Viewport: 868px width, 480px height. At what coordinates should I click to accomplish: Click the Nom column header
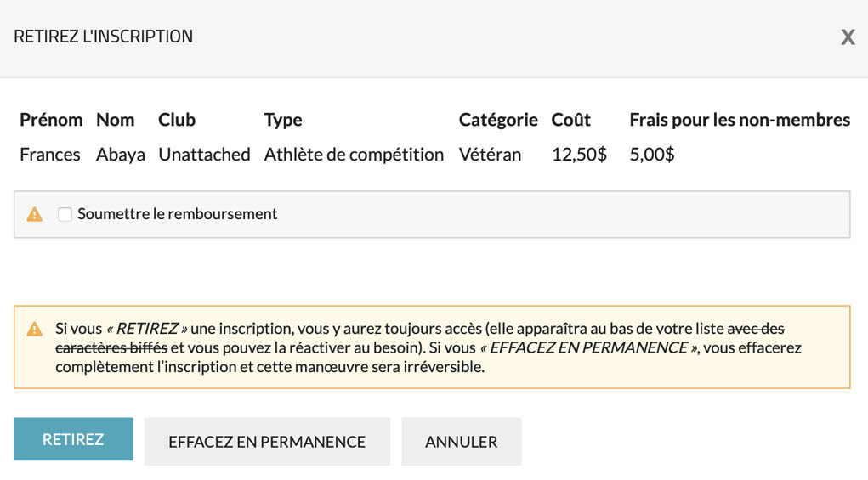pyautogui.click(x=116, y=120)
